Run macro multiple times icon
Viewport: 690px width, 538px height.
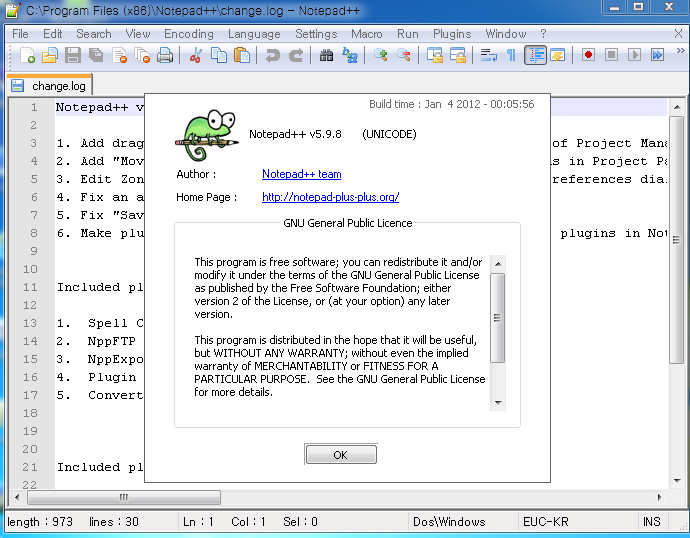(x=657, y=55)
